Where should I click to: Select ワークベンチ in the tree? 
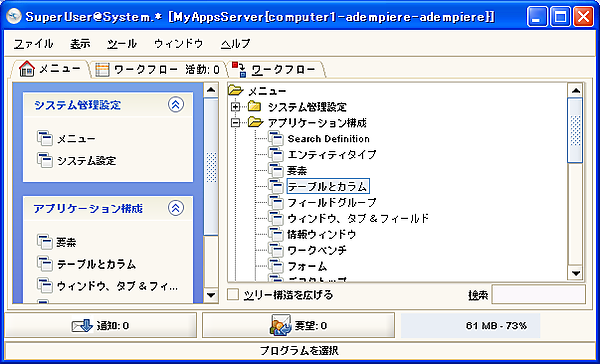317,250
